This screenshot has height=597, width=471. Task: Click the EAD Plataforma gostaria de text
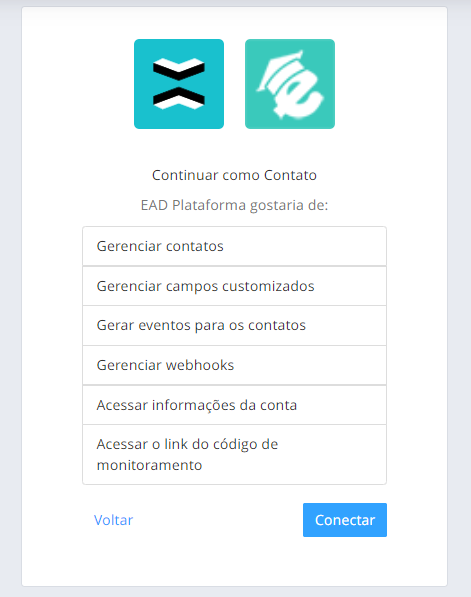click(x=235, y=205)
